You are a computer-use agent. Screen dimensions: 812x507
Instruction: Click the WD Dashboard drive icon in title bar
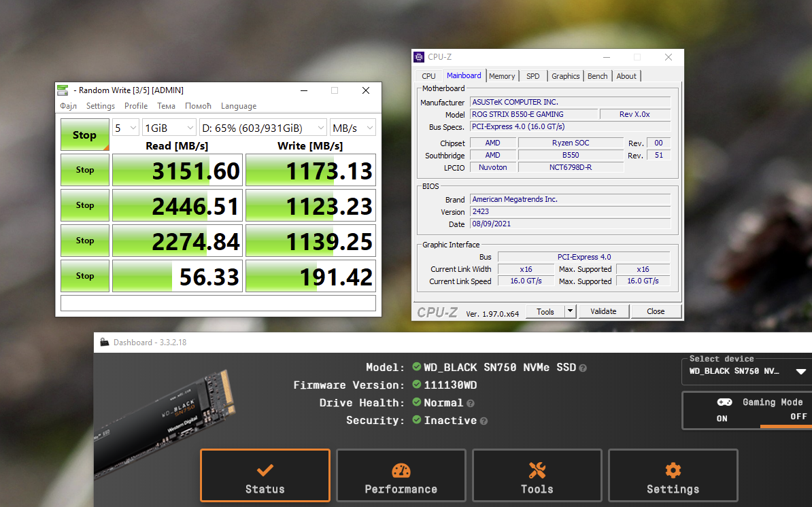[105, 342]
